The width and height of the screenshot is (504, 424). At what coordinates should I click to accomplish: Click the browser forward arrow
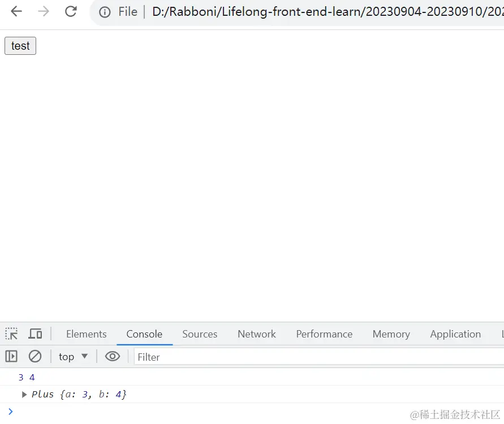(x=44, y=11)
